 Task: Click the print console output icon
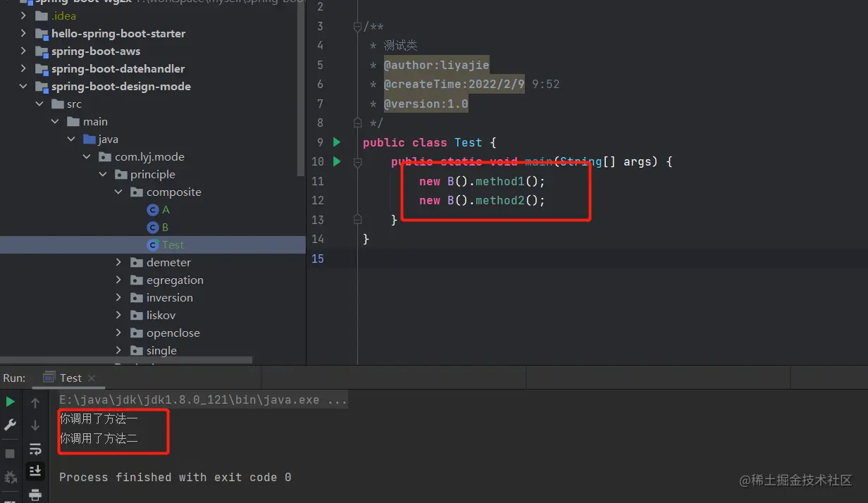point(35,495)
